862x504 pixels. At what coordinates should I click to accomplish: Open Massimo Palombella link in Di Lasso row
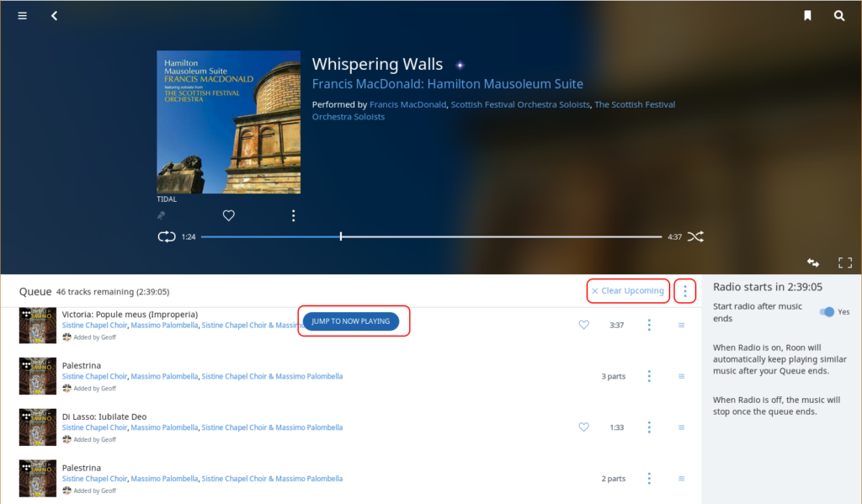[x=164, y=427]
